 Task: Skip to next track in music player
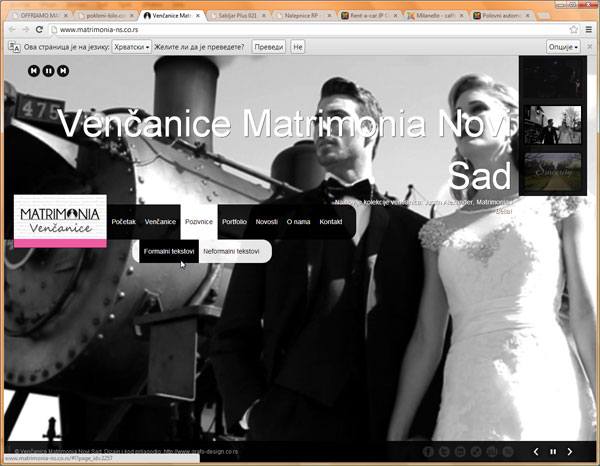pos(63,71)
